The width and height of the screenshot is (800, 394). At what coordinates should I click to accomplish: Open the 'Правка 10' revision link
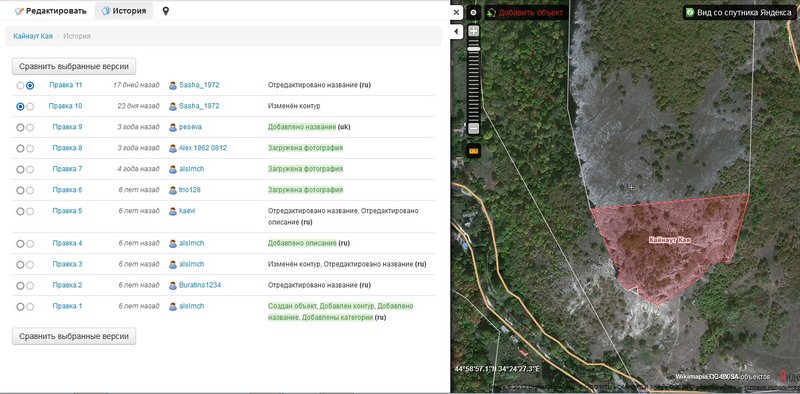[x=65, y=106]
